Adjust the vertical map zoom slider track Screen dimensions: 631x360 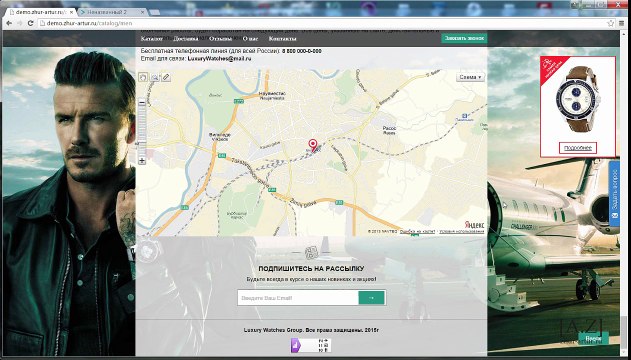pos(142,132)
